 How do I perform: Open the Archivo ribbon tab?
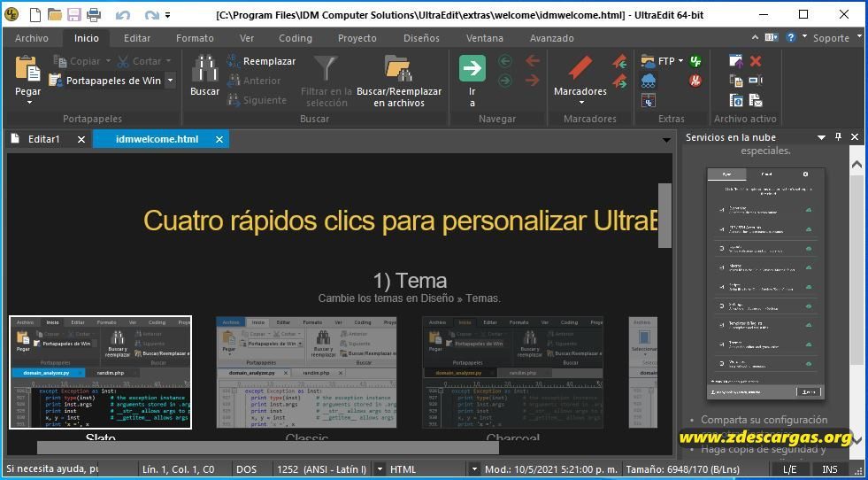tap(32, 38)
